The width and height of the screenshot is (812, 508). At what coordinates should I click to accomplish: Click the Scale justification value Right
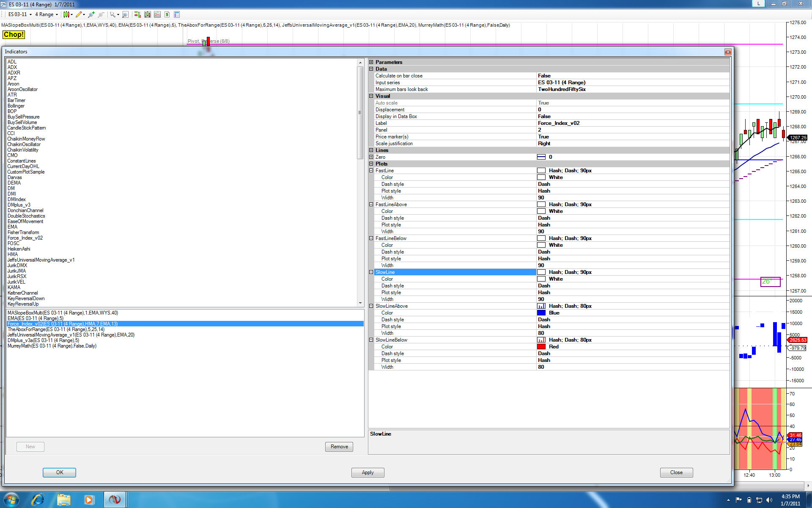[x=633, y=144]
